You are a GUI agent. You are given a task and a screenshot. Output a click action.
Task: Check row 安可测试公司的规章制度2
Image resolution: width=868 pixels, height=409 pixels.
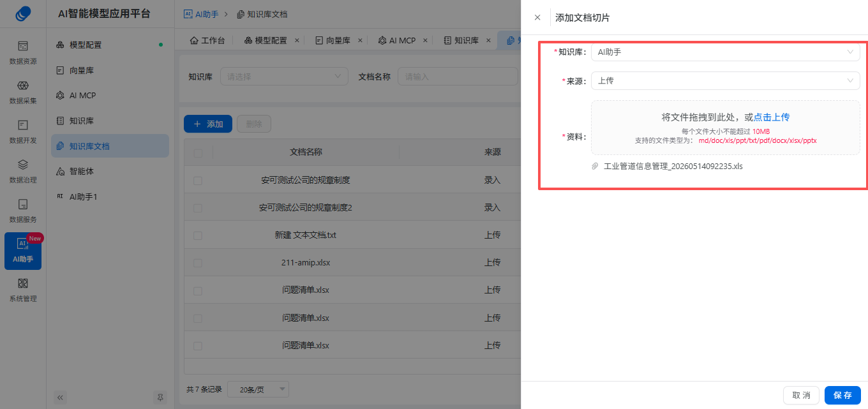(x=198, y=208)
